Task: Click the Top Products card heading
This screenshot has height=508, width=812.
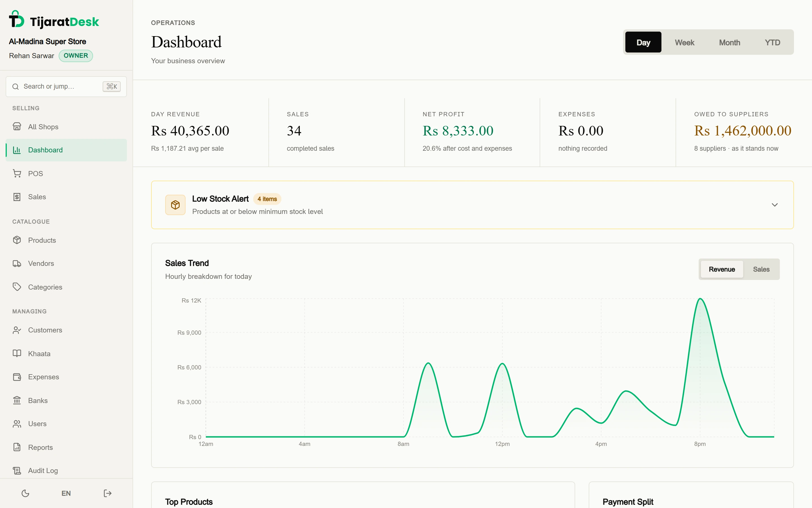Action: (x=189, y=502)
